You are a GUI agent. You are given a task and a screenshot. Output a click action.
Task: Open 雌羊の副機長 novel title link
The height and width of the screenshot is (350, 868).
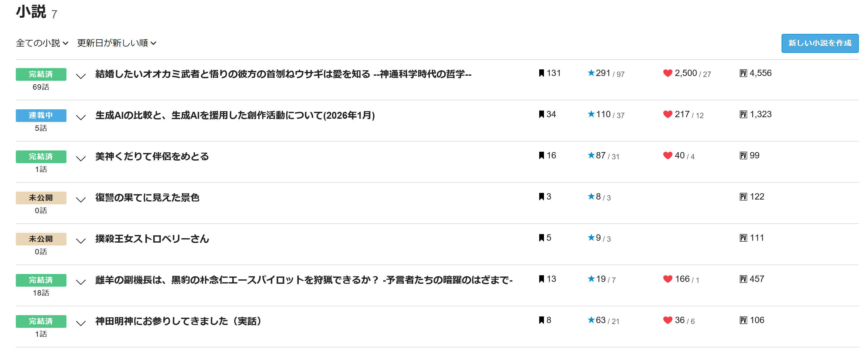[303, 280]
